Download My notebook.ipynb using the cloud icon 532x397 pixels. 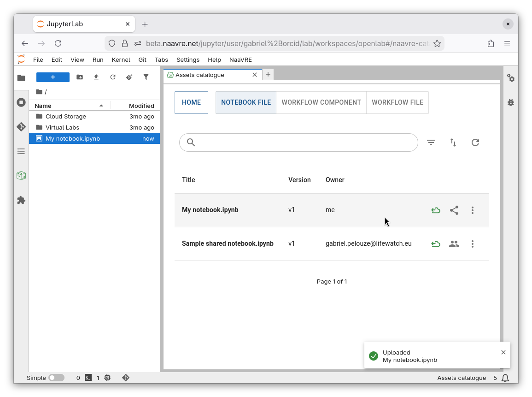(x=436, y=210)
